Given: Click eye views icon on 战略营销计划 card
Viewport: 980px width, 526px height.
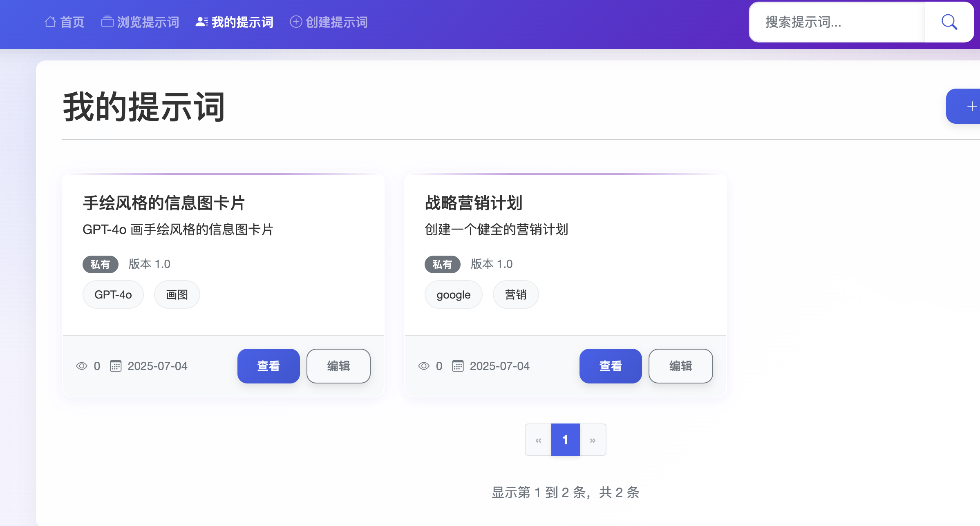Looking at the screenshot, I should click(x=424, y=366).
